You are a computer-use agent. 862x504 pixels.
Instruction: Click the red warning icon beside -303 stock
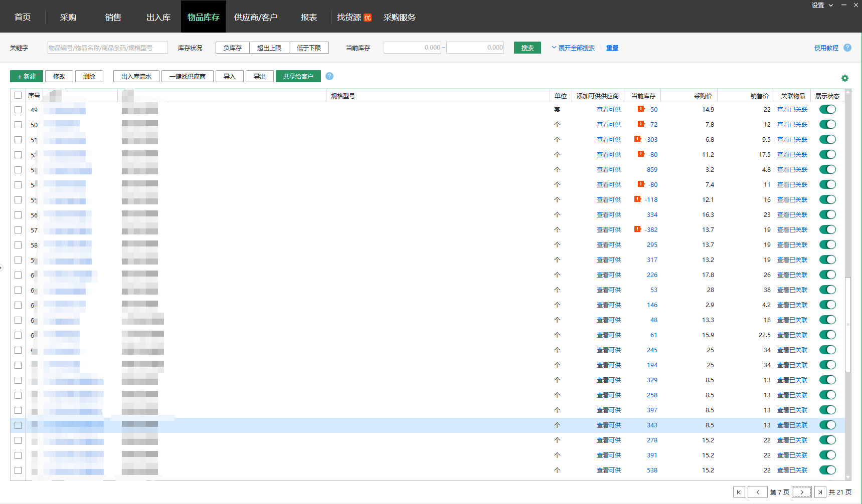(x=637, y=139)
